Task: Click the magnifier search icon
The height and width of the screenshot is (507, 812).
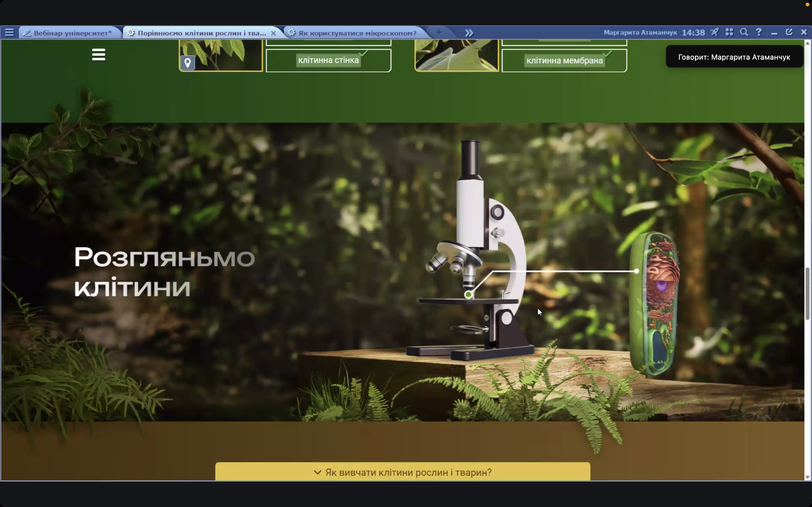Action: (744, 32)
